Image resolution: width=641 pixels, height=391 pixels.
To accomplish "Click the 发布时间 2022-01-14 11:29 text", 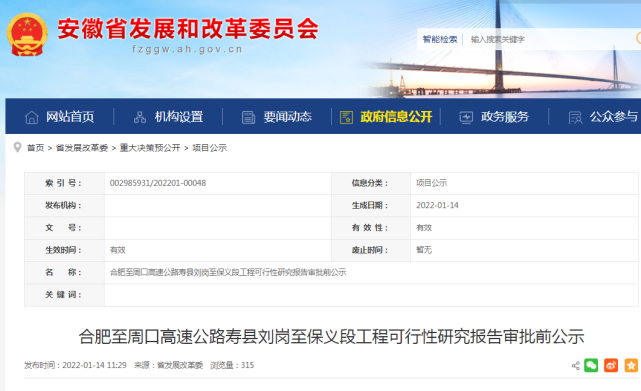I will pyautogui.click(x=75, y=365).
